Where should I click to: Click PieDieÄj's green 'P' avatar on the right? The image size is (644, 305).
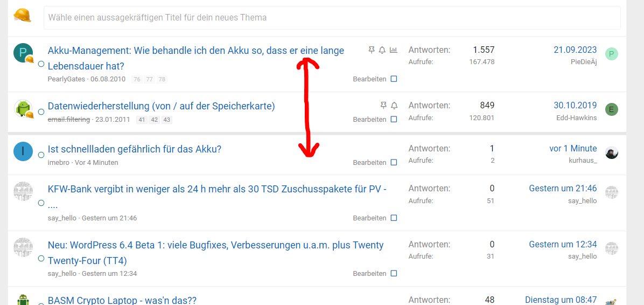(x=612, y=54)
